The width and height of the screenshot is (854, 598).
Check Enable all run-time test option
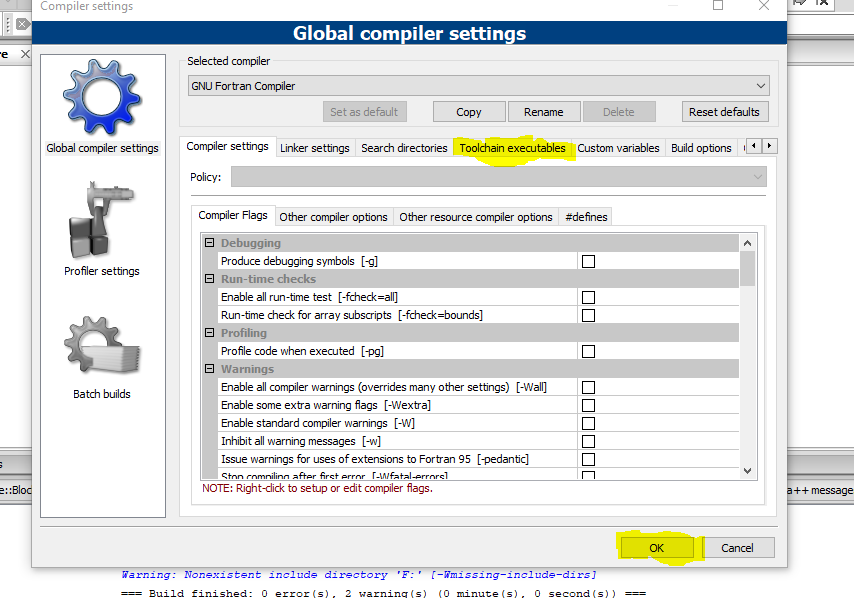coord(588,297)
